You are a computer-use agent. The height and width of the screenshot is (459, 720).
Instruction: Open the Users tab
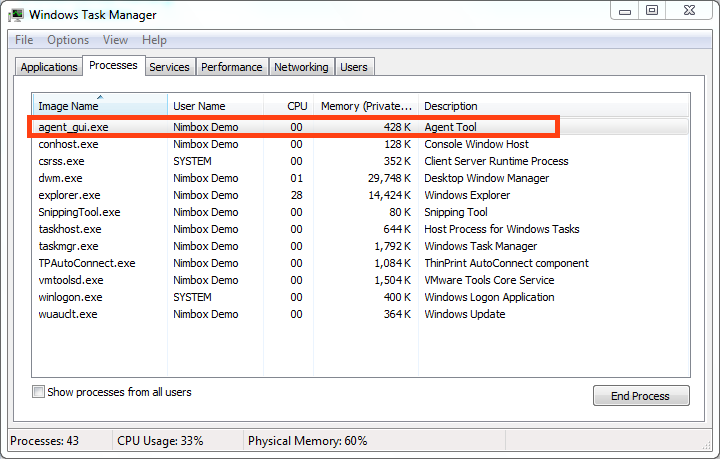point(354,67)
